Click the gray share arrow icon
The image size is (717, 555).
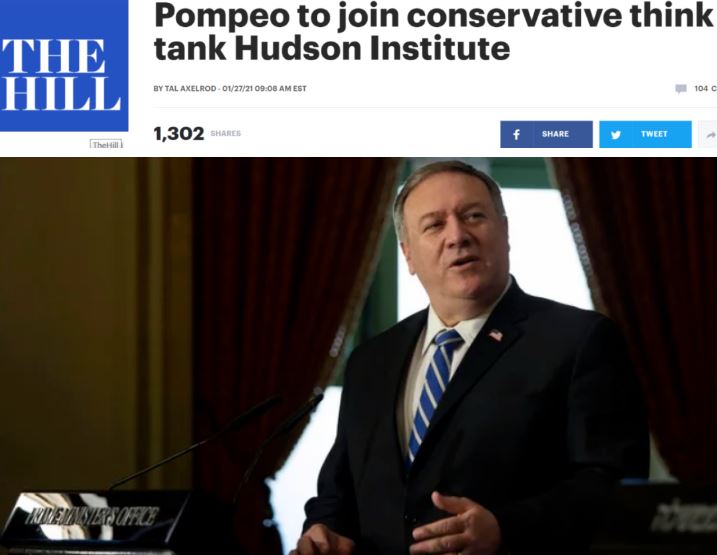[x=711, y=135]
